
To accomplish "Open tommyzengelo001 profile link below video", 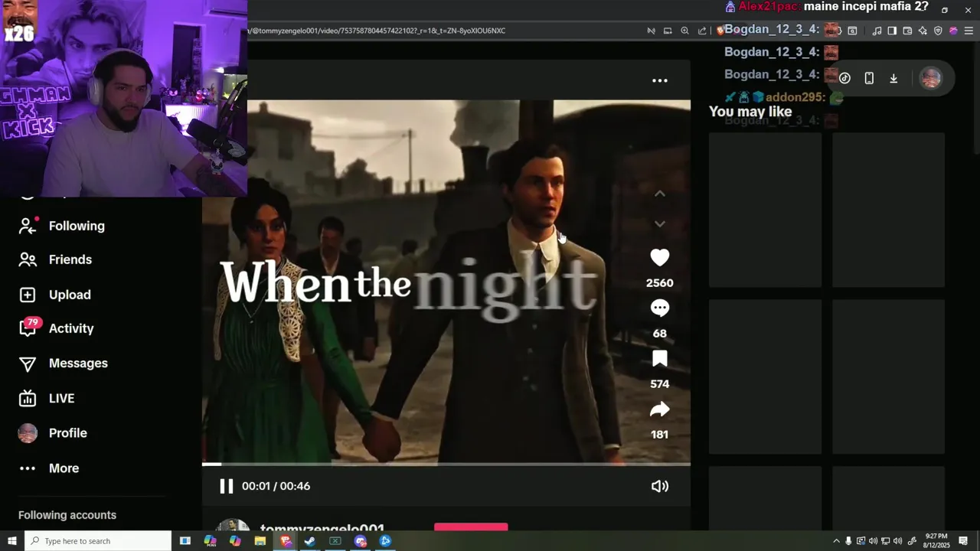I will [322, 529].
